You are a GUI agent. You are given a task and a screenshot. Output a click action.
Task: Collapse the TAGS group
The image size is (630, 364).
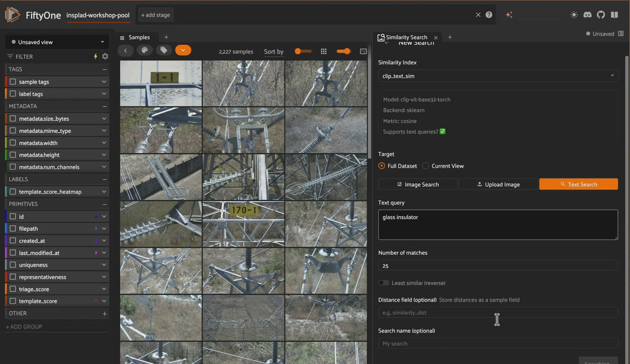[x=104, y=69]
